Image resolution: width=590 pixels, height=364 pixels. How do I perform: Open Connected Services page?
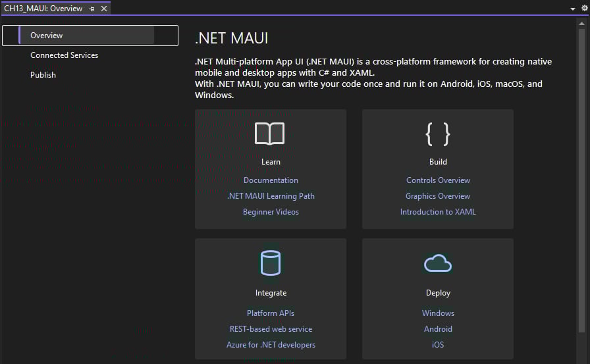coord(65,55)
